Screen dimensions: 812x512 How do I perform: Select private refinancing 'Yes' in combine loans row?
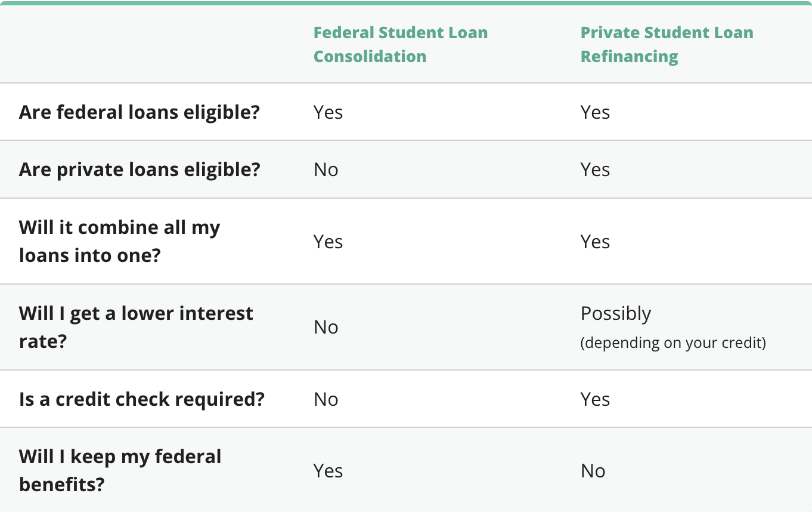tap(595, 242)
